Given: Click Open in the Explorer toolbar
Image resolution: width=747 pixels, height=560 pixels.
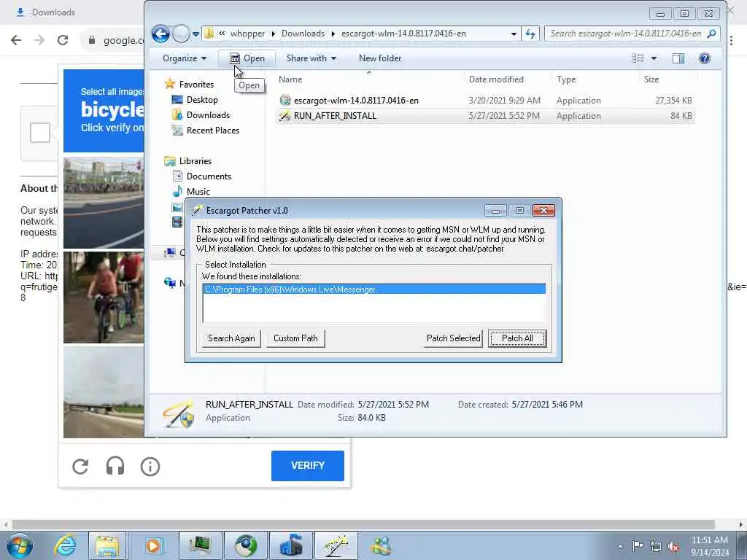Looking at the screenshot, I should coord(247,58).
